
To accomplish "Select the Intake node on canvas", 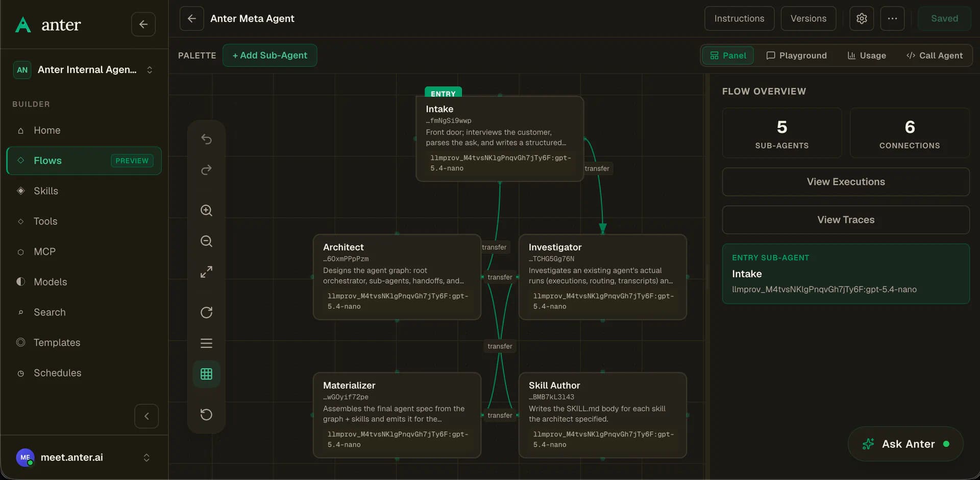I will click(500, 138).
